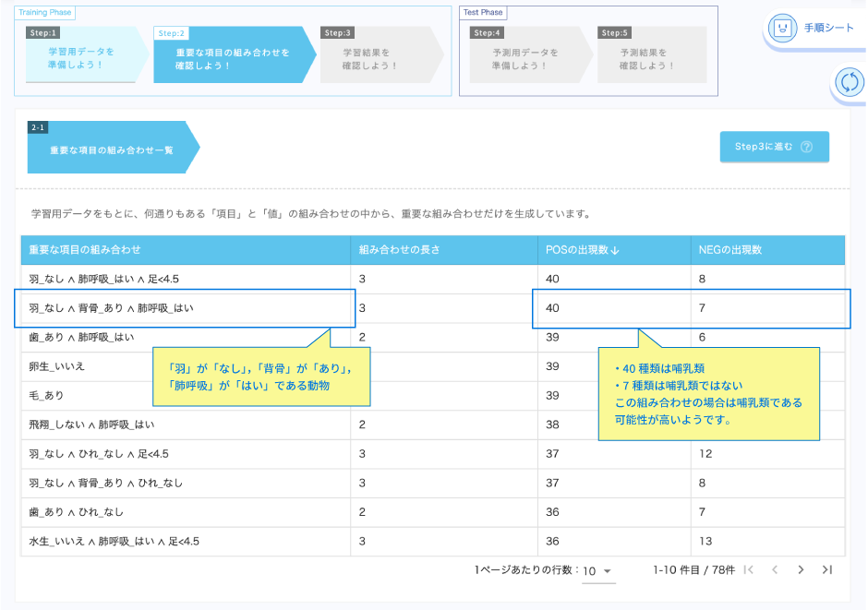Select Step:5 予測結果を確認しよう

point(652,54)
